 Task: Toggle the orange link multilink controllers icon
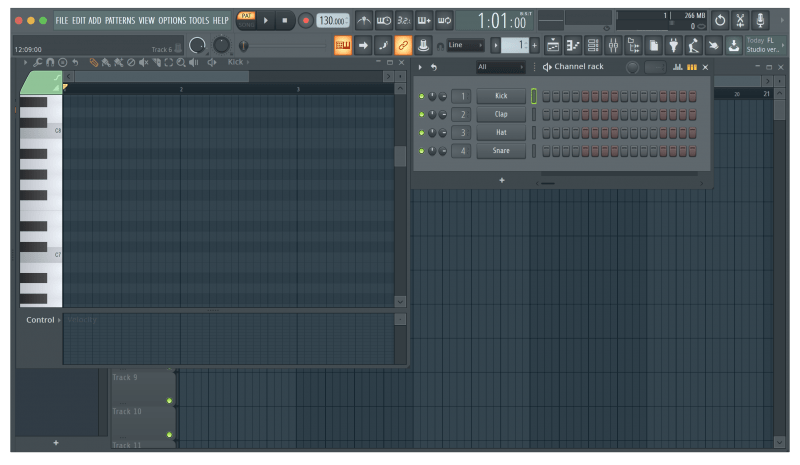(403, 45)
